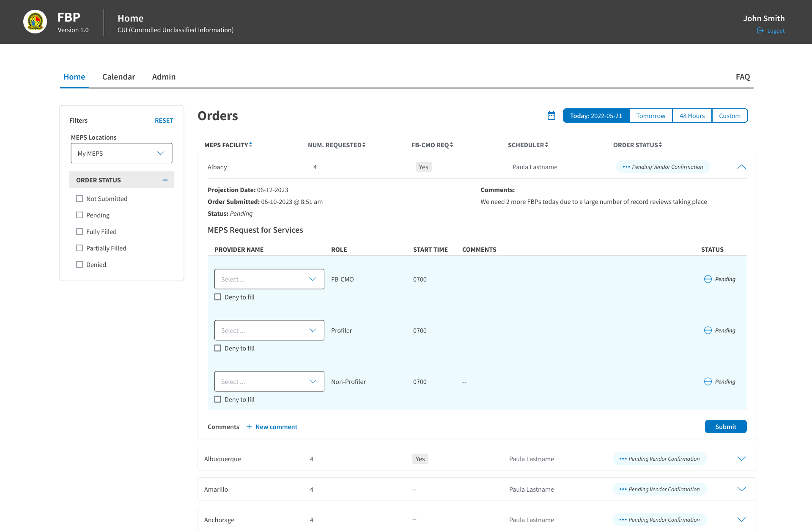The width and height of the screenshot is (812, 531).
Task: Open the My MEPS locations dropdown
Action: coord(121,153)
